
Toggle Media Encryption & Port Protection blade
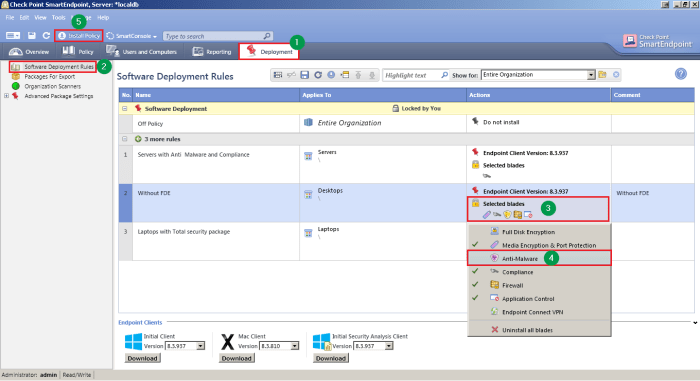tap(539, 245)
